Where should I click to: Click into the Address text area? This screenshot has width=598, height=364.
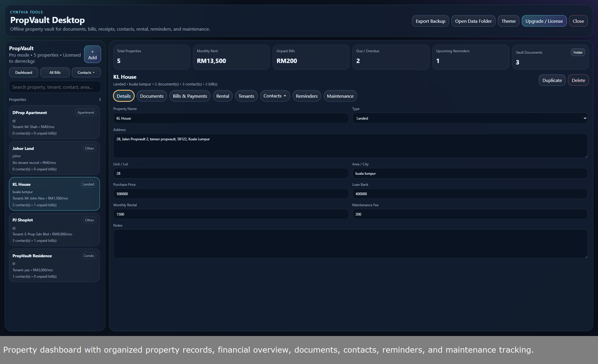point(350,146)
